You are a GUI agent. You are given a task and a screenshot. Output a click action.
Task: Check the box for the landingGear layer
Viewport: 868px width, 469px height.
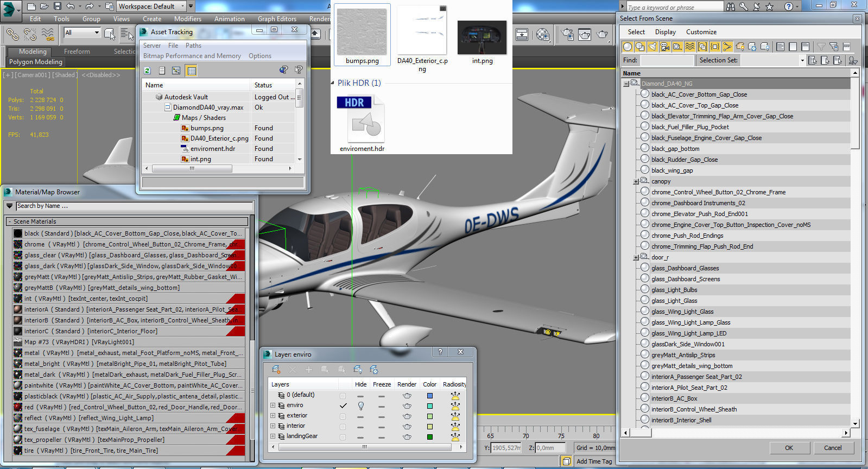tap(343, 437)
